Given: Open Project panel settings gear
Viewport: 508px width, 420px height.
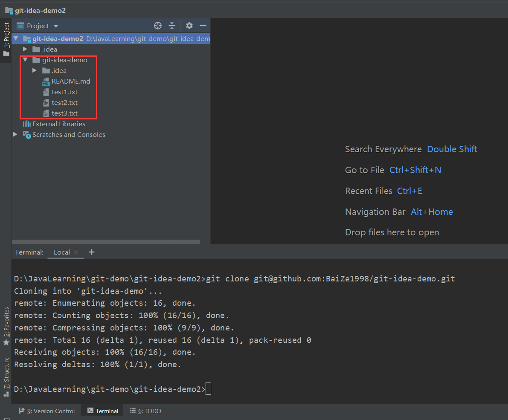Looking at the screenshot, I should pos(189,26).
